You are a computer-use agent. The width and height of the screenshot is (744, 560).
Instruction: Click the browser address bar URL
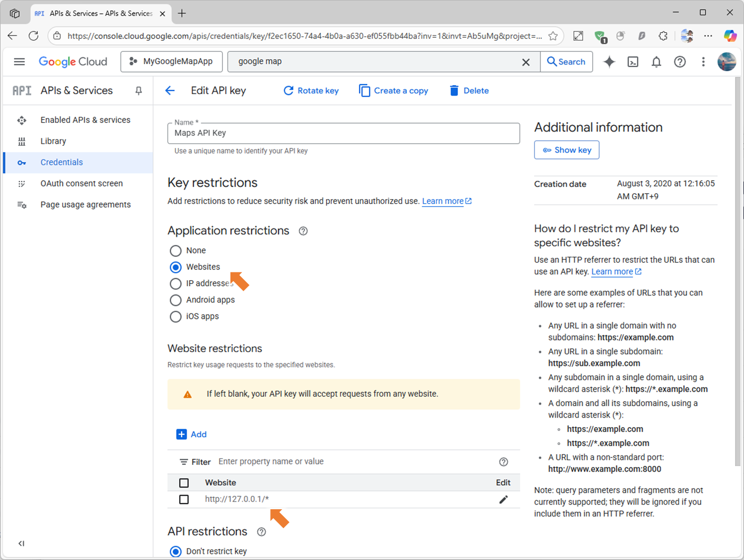pyautogui.click(x=305, y=36)
